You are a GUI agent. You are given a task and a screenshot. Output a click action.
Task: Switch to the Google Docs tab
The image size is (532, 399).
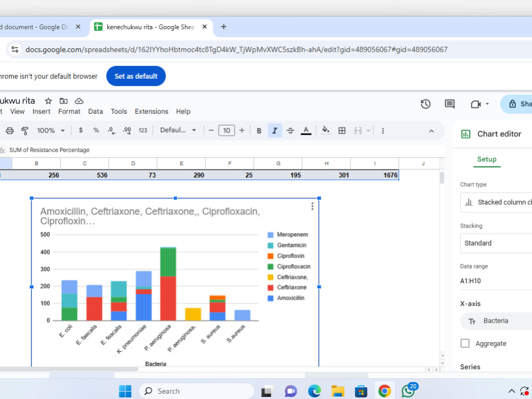click(x=36, y=27)
